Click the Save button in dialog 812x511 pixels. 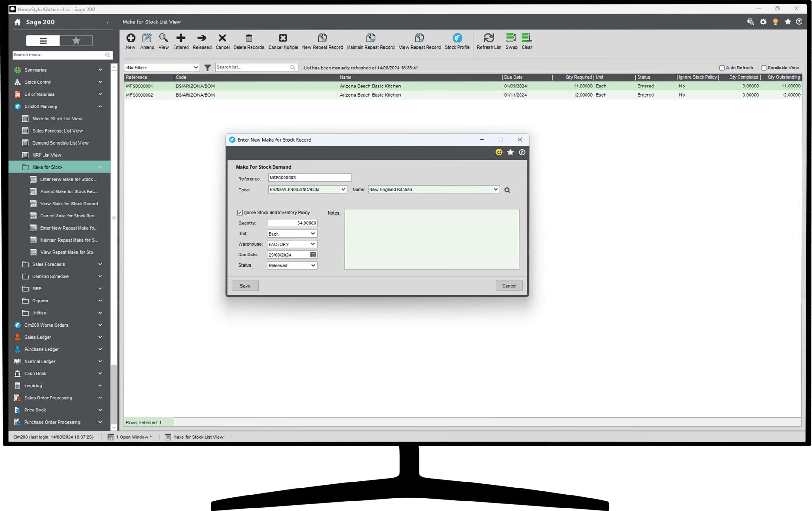tap(245, 286)
